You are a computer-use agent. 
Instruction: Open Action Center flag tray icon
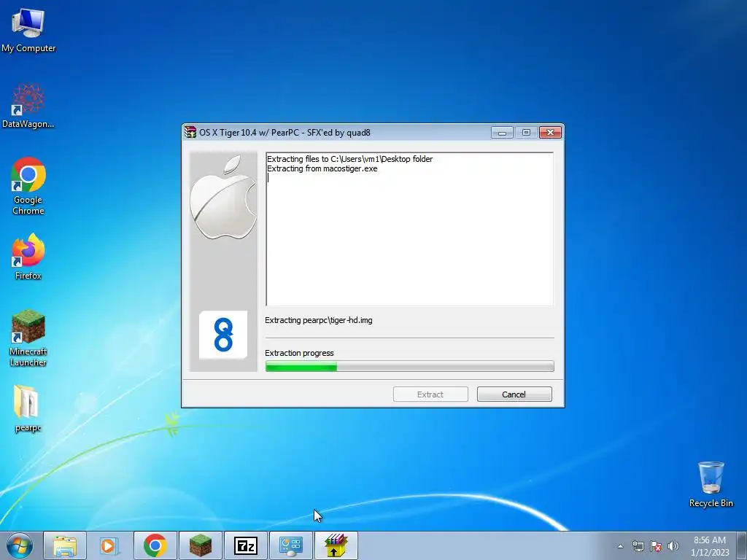[656, 546]
